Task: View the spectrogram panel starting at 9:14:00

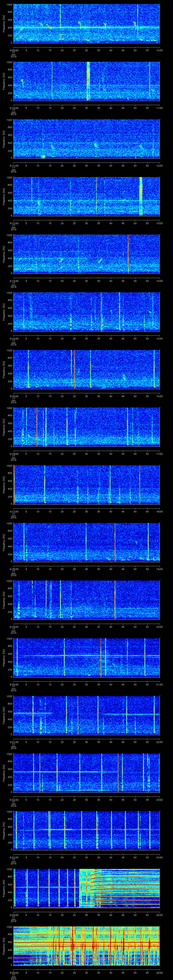Action: pyautogui.click(x=86, y=312)
